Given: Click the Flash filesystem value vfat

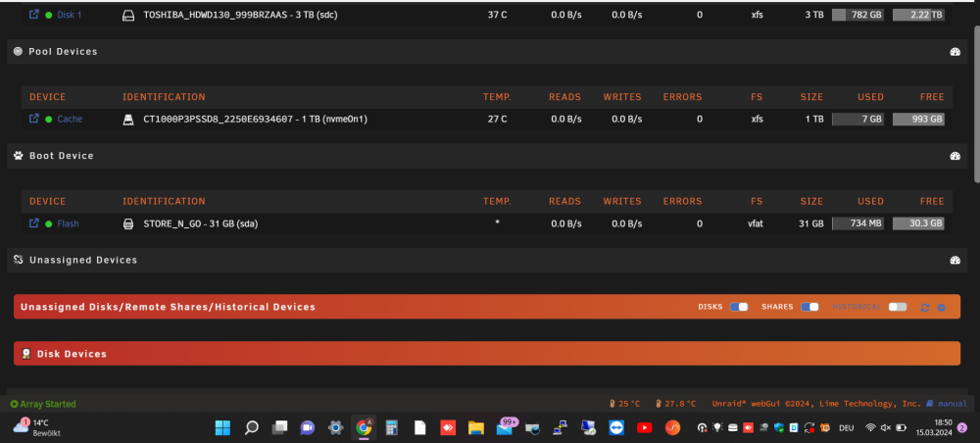Looking at the screenshot, I should click(x=757, y=223).
